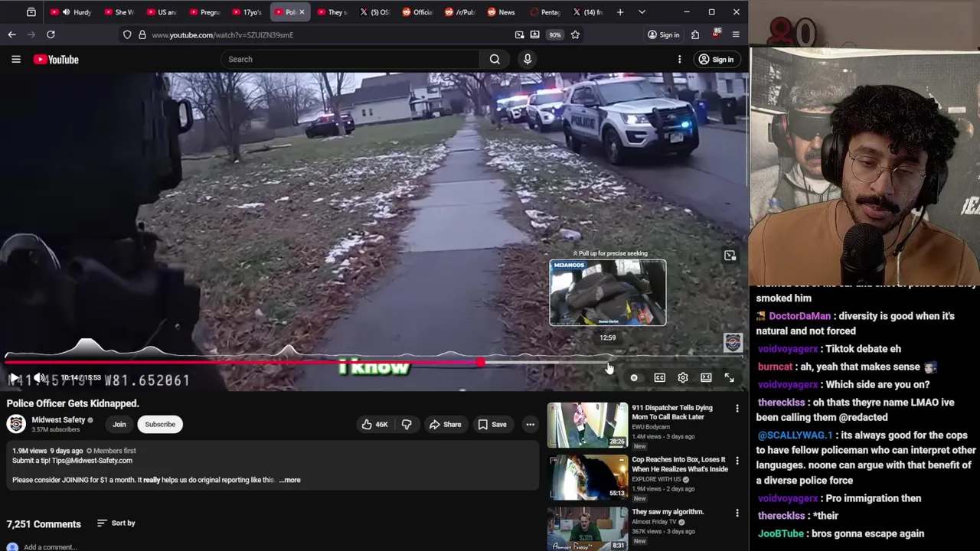Viewport: 980px width, 551px height.
Task: Open Midwest Safety channel name link
Action: [x=58, y=419]
